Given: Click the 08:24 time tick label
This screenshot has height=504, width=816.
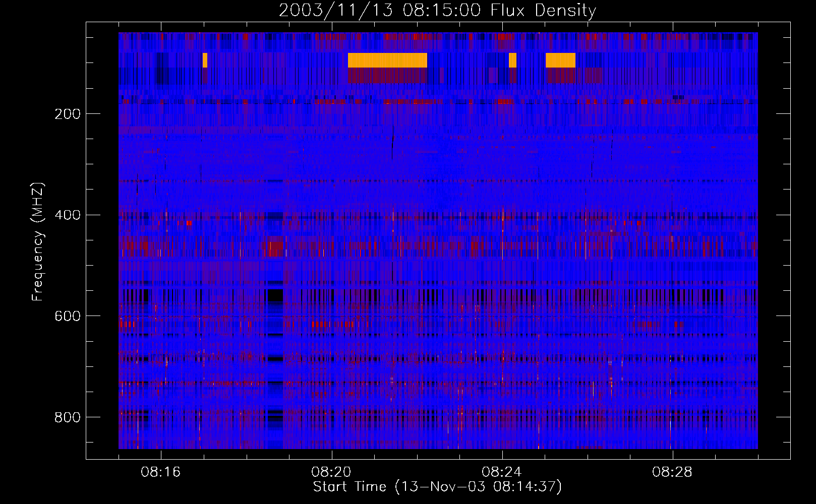Looking at the screenshot, I should (x=502, y=472).
